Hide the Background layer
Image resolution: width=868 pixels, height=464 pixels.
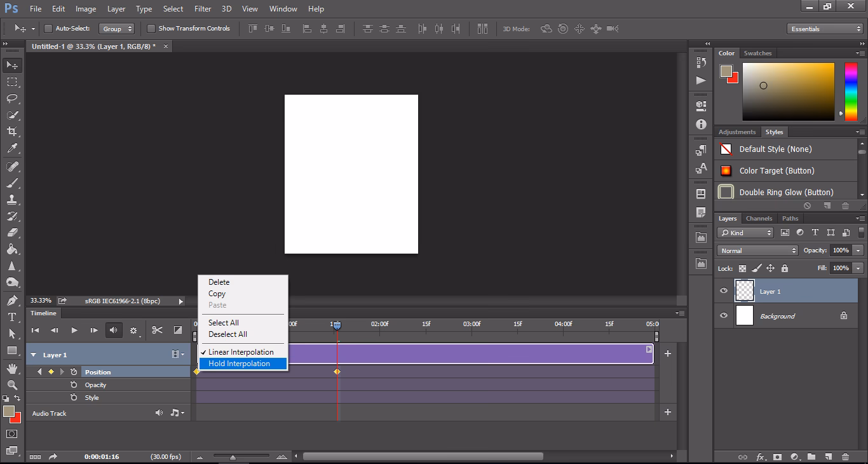click(722, 316)
